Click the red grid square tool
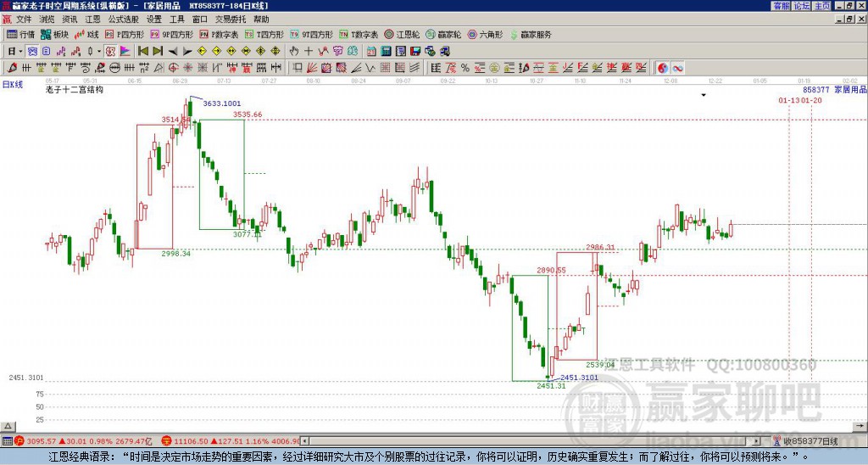Screen dimensions: 868x465 click(x=386, y=68)
